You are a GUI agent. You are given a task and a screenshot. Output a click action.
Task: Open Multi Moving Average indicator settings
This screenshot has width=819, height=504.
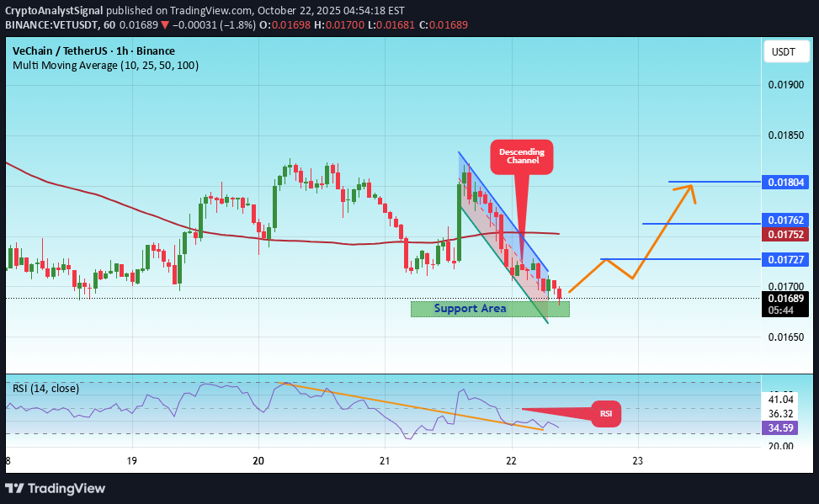[x=105, y=65]
